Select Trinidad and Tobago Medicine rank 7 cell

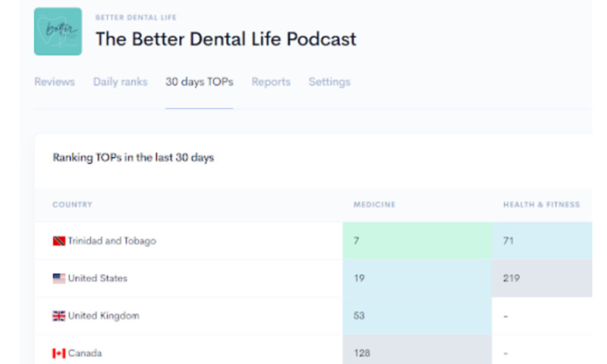417,241
